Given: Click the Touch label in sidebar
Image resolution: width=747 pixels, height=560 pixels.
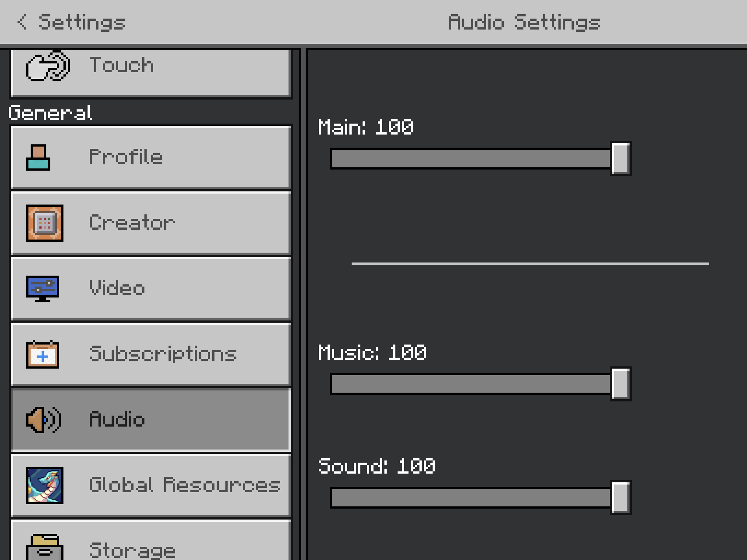Looking at the screenshot, I should (x=121, y=65).
